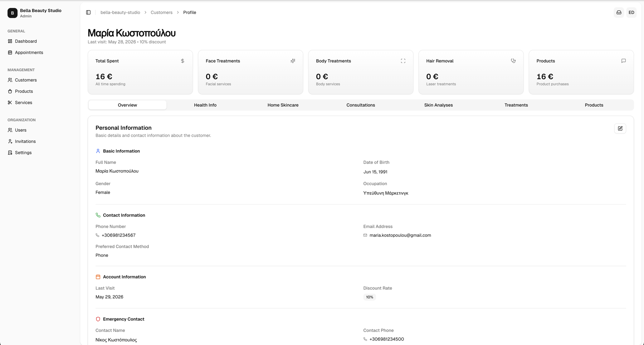The image size is (644, 345).
Task: Click the Contact Information phone icon
Action: click(98, 215)
